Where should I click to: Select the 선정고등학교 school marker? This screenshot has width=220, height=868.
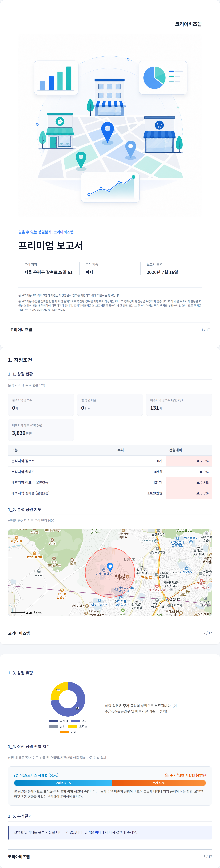[99, 600]
